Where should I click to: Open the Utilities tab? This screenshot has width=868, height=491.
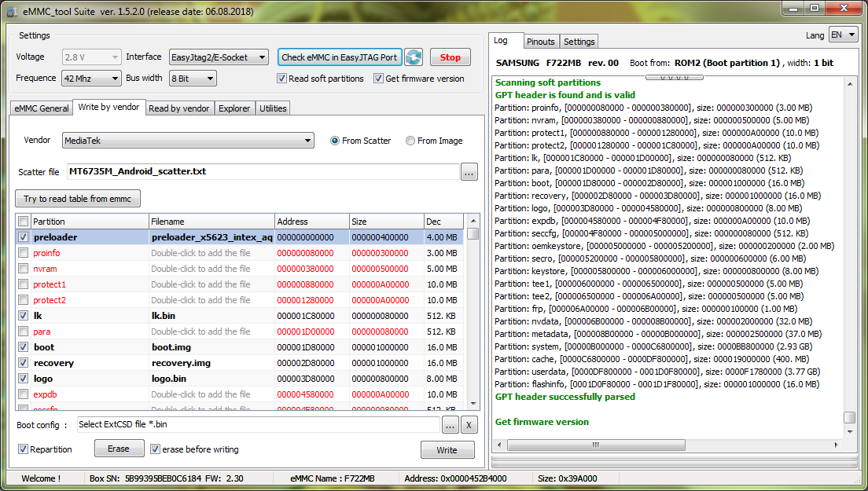(273, 108)
